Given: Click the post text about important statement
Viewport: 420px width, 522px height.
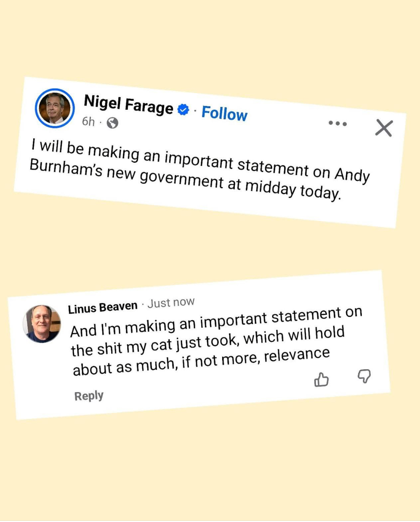Looking at the screenshot, I should point(200,169).
